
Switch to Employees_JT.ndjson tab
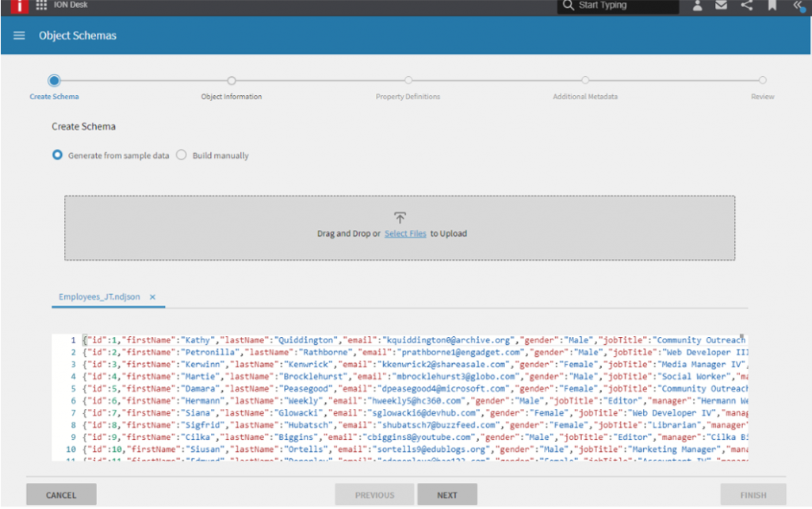tap(99, 297)
